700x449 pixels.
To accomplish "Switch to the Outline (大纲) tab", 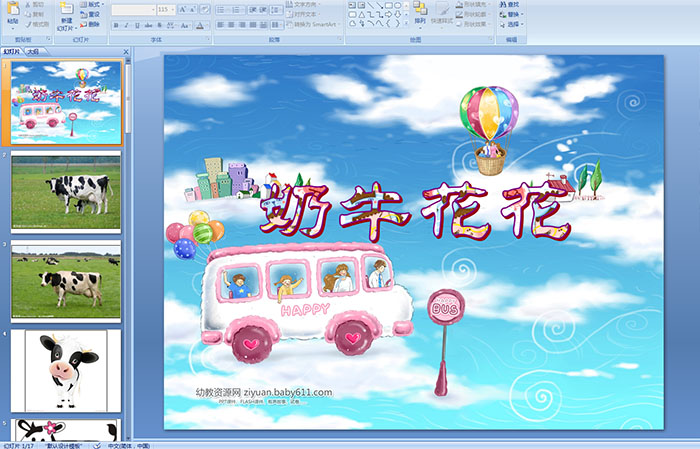I will pyautogui.click(x=32, y=51).
